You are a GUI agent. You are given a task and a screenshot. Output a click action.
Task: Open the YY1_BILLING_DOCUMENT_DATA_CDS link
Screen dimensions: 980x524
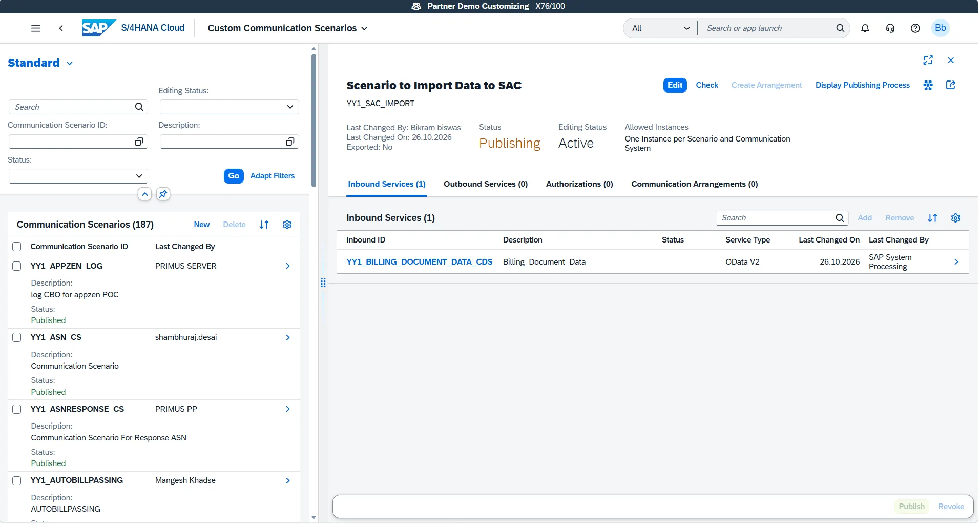pos(420,262)
